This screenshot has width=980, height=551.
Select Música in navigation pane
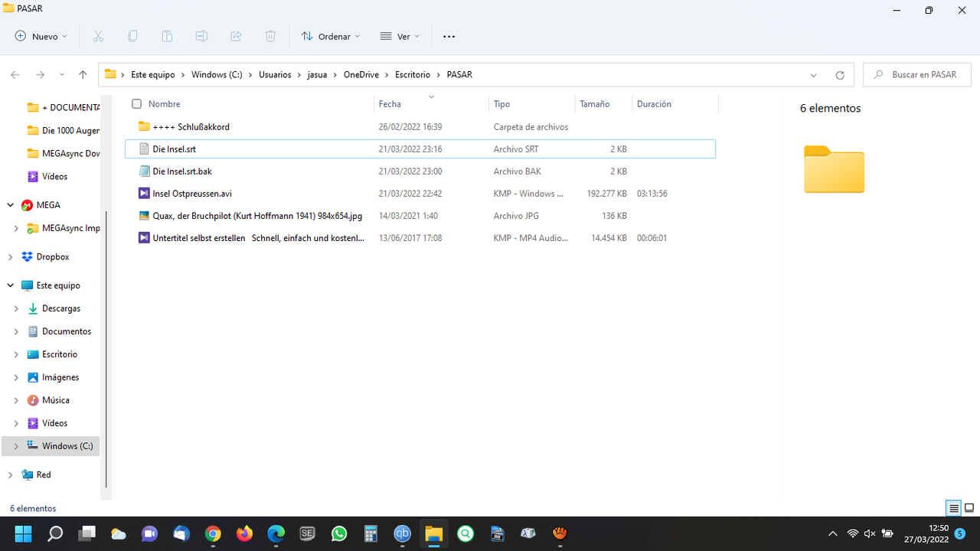coord(48,400)
